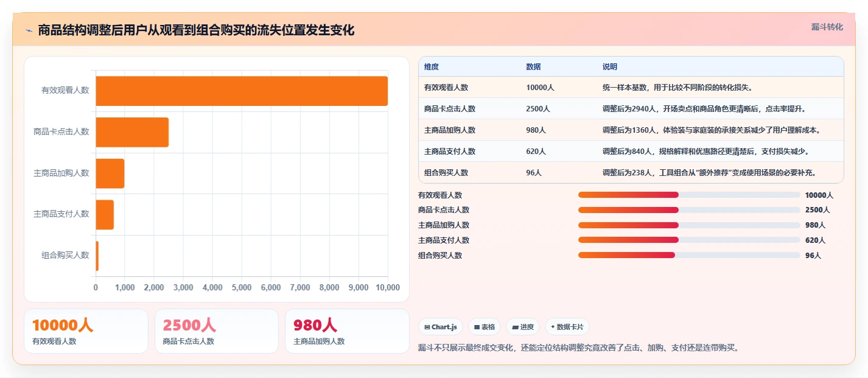This screenshot has width=868, height=378.
Task: Click the 进度 tag chip
Action: coord(523,327)
